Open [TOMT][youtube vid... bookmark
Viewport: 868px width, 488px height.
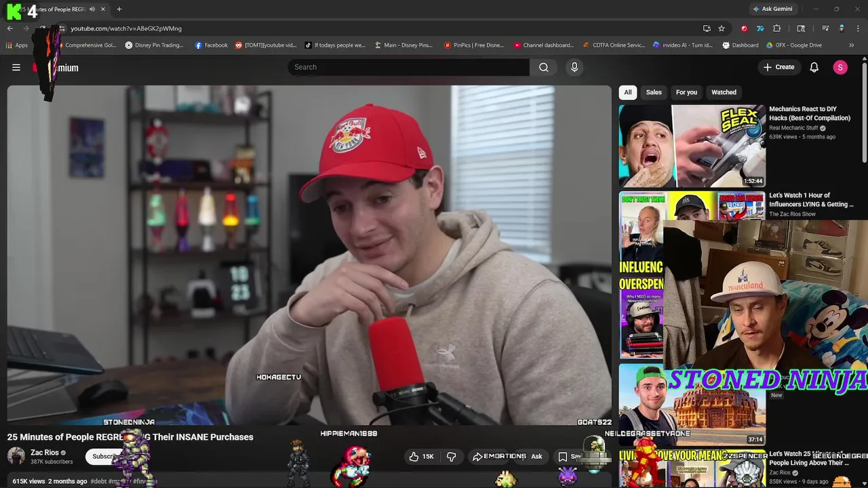[x=266, y=45]
